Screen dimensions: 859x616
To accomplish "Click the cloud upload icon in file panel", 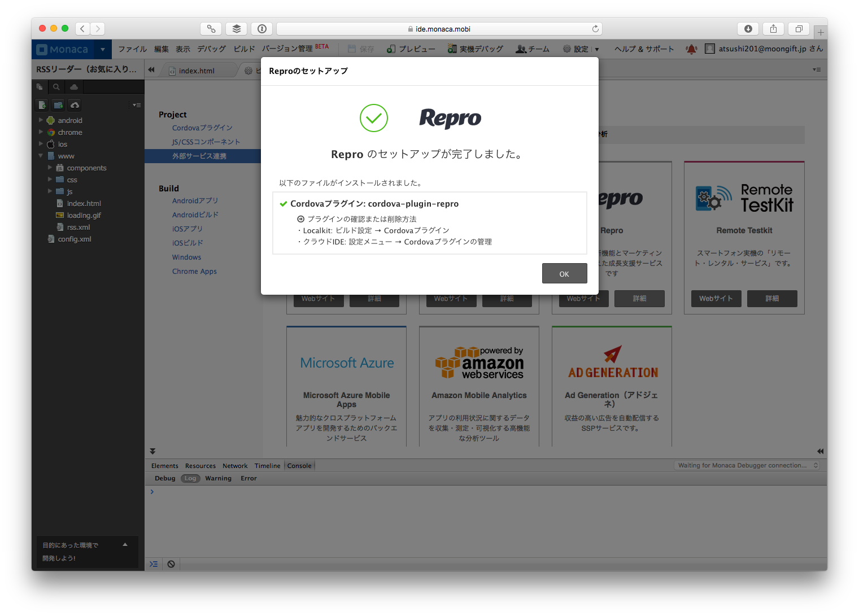I will coord(75,105).
